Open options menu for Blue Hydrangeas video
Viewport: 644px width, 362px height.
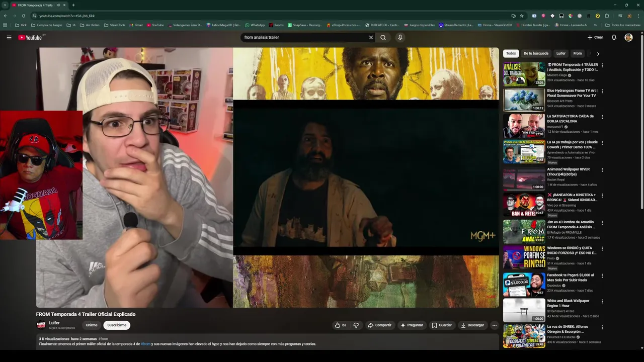point(602,91)
